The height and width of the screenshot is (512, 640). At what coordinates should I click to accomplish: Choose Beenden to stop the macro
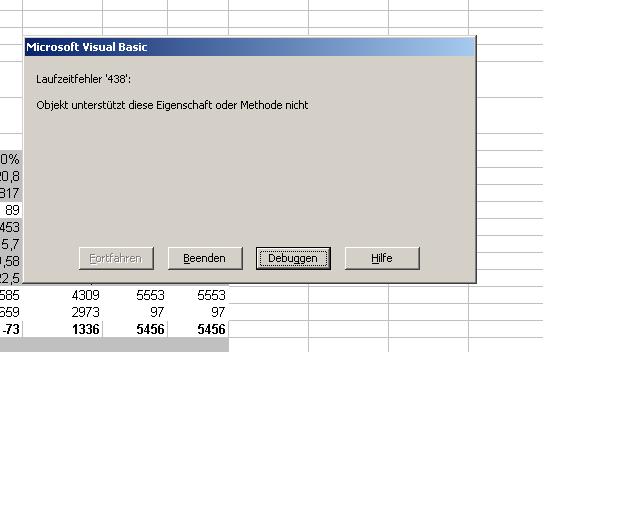coord(205,258)
